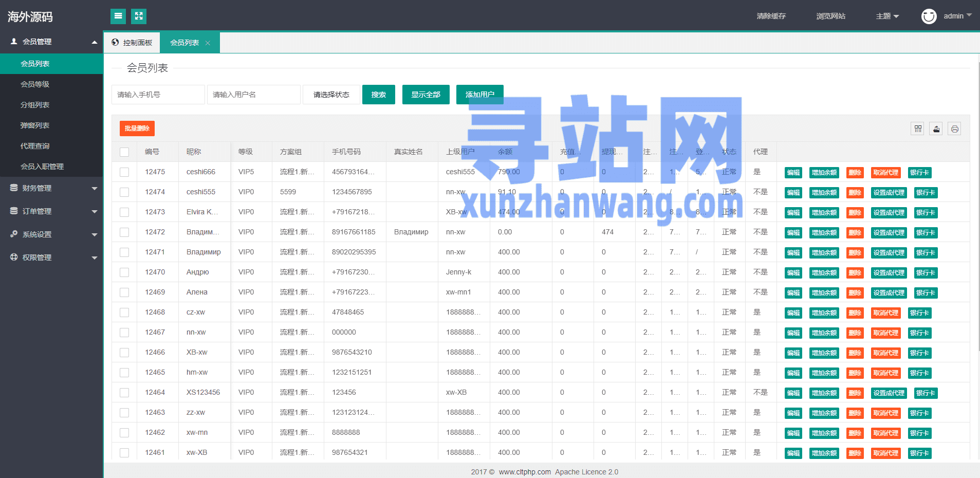Expand the 订单管理 sidebar section
Viewport: 980px width, 478px height.
[x=51, y=211]
